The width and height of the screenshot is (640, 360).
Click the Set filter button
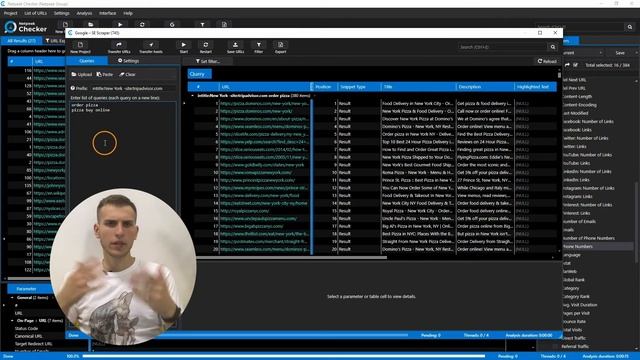pyautogui.click(x=208, y=61)
